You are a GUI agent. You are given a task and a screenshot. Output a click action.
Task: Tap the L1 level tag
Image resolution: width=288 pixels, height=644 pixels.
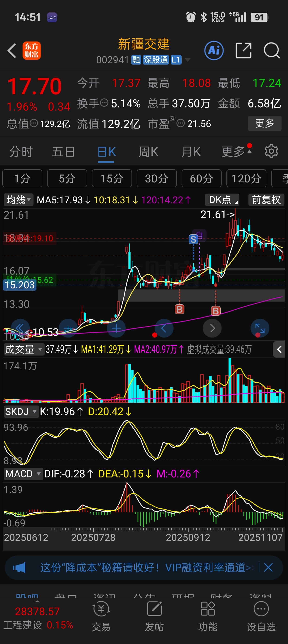(x=176, y=60)
